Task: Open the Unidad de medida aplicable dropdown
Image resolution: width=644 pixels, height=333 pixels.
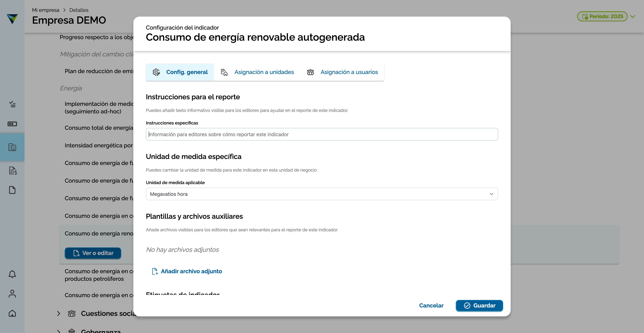Action: click(x=322, y=194)
